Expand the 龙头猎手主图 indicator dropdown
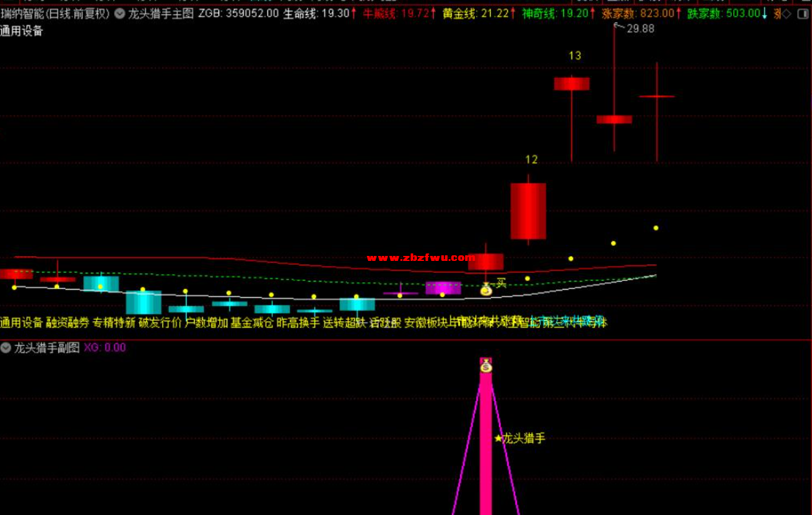Viewport: 812px width, 515px height. pyautogui.click(x=120, y=14)
